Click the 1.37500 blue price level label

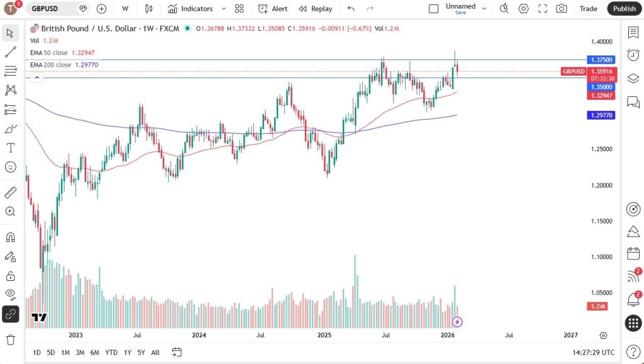tap(601, 59)
